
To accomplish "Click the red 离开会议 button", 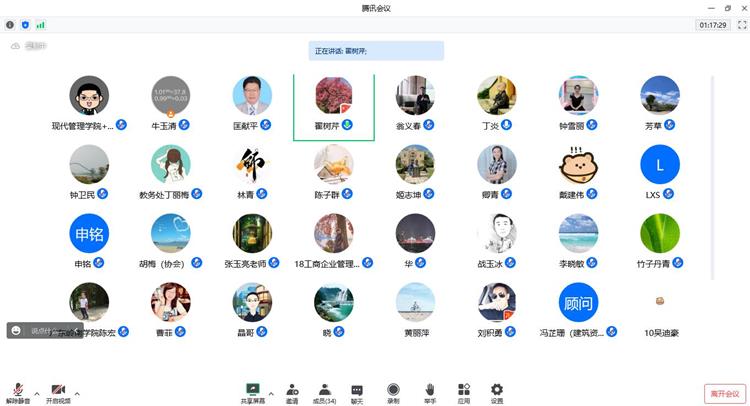I will point(724,394).
